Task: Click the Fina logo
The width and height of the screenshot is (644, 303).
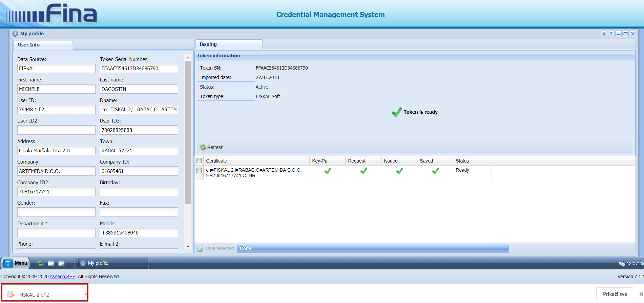Action: 52,14
